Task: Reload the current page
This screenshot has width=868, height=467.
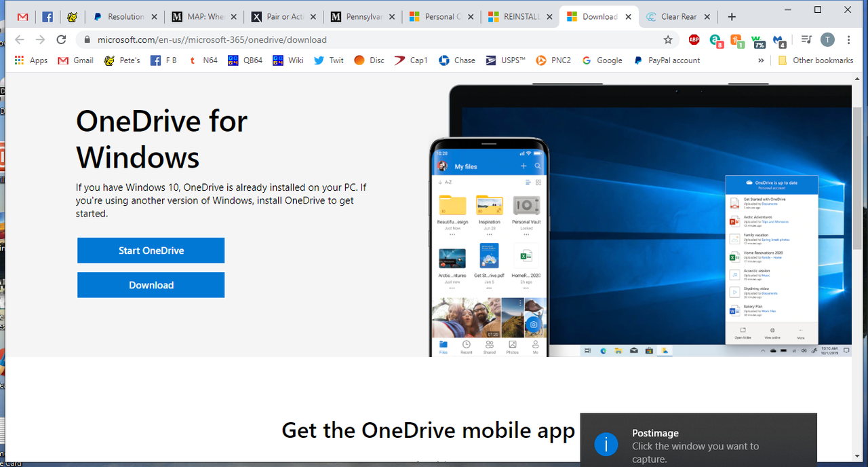Action: pos(61,40)
